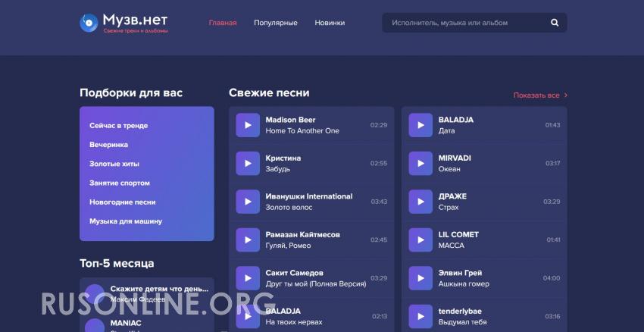Play Рамазан Кайтмесов Гуляй, Ромео

(x=248, y=240)
